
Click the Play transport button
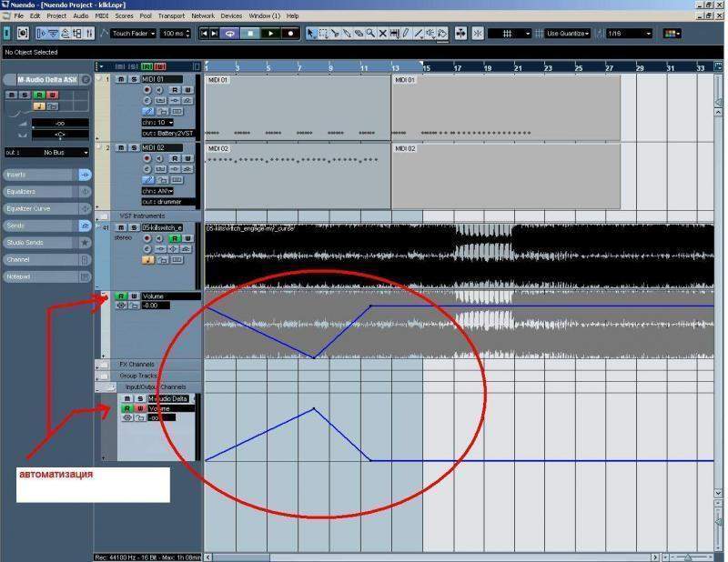270,34
